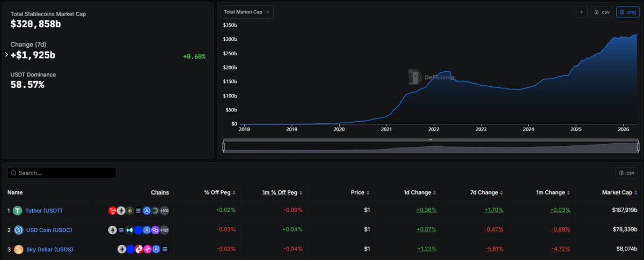Click the USDT Dominance 58.57% value
The image size is (644, 260).
click(27, 85)
